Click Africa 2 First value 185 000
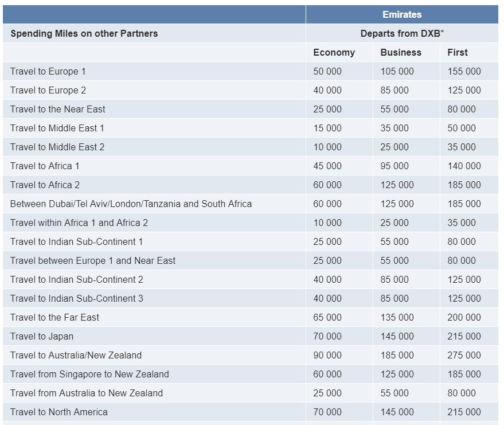Viewport: 504px width, 425px height. click(x=464, y=185)
